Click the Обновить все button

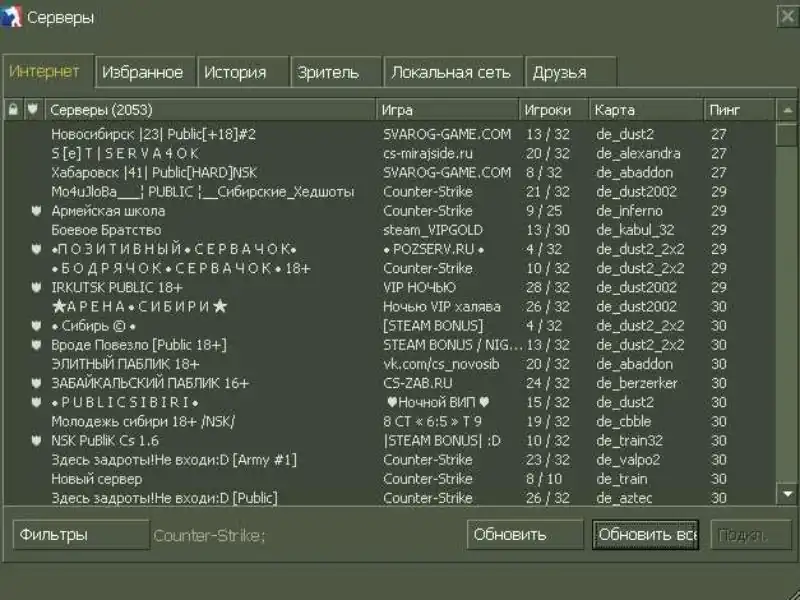tap(645, 535)
